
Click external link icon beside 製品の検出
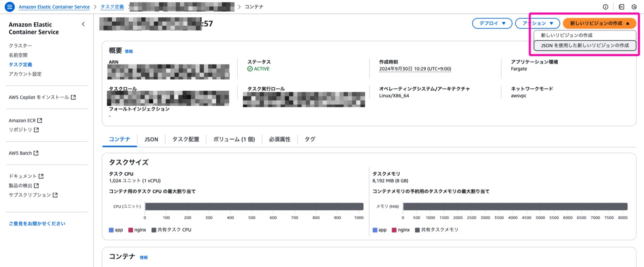click(36, 185)
